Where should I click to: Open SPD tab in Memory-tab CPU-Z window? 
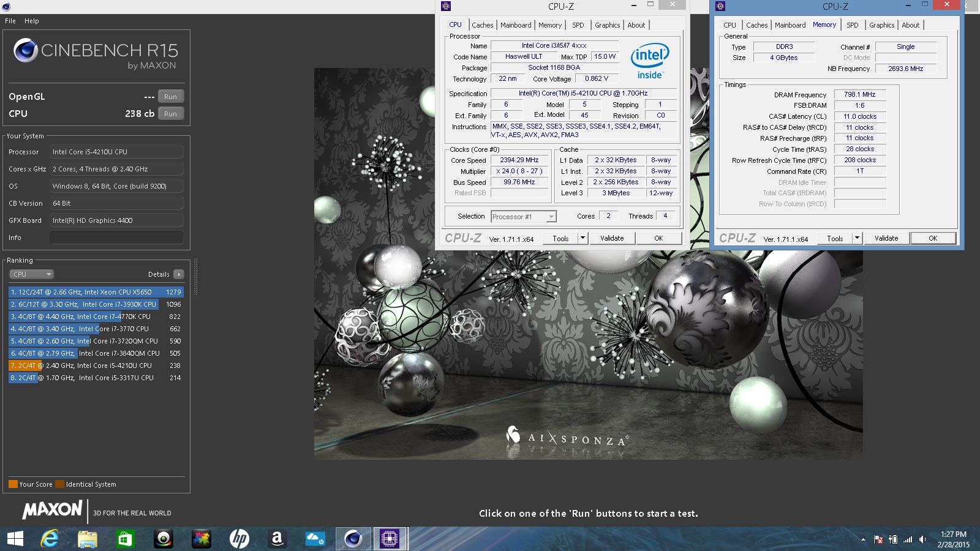853,25
